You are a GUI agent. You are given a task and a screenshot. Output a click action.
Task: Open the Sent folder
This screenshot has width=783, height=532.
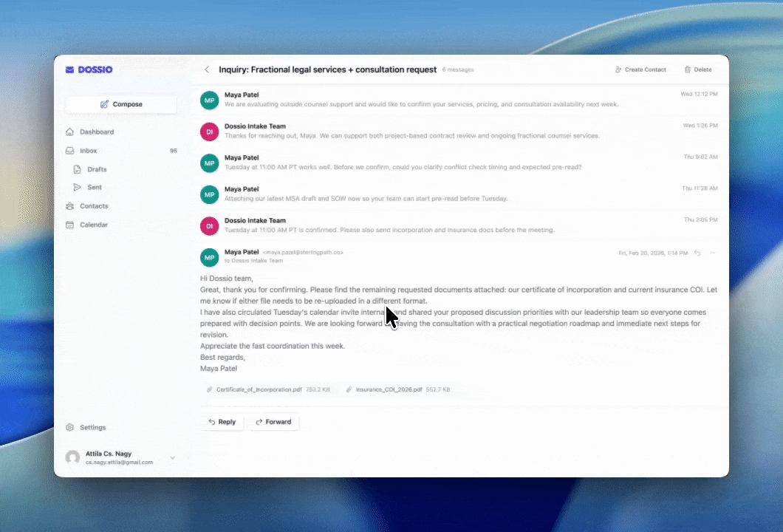94,187
